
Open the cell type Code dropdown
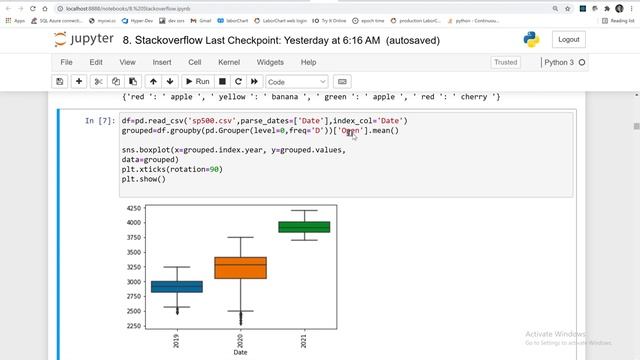[x=297, y=82]
